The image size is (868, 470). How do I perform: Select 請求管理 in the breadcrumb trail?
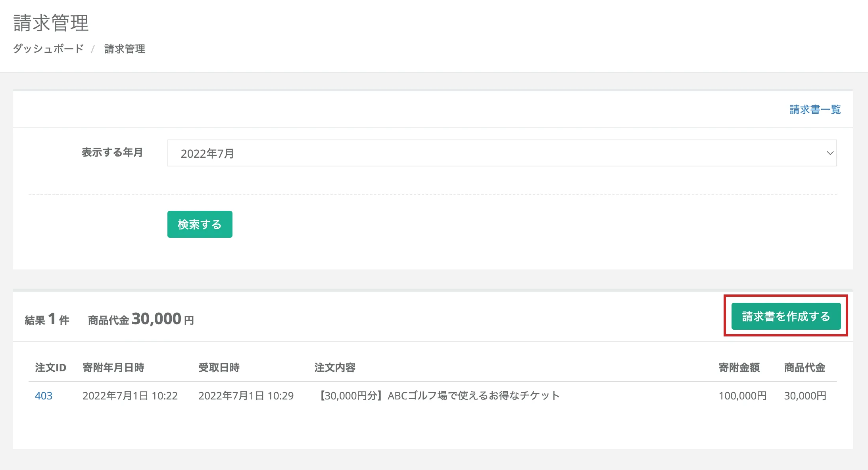tap(124, 49)
